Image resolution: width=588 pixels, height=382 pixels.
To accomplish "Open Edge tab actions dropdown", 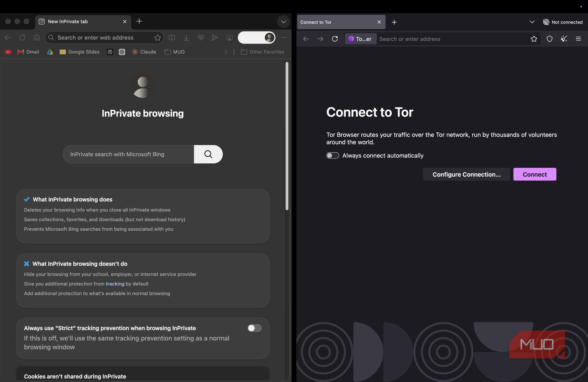I will [283, 22].
